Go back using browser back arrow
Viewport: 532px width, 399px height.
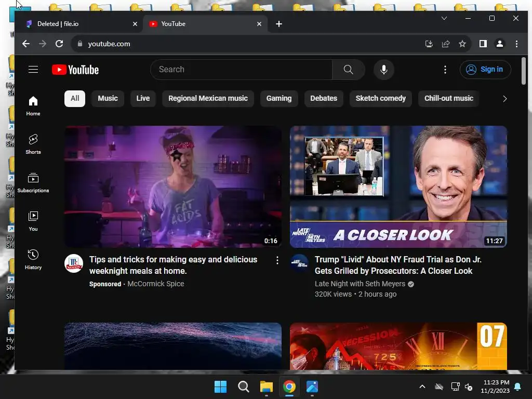[x=26, y=44]
